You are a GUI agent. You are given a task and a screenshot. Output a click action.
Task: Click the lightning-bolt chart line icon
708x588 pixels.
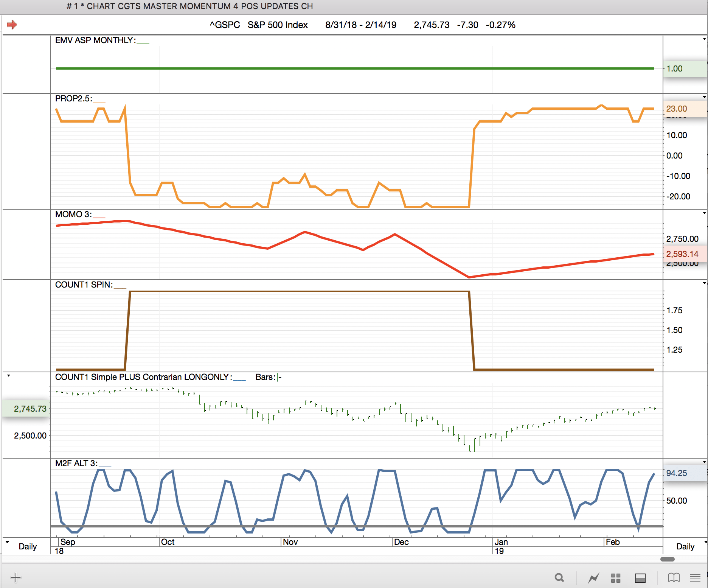tap(593, 578)
